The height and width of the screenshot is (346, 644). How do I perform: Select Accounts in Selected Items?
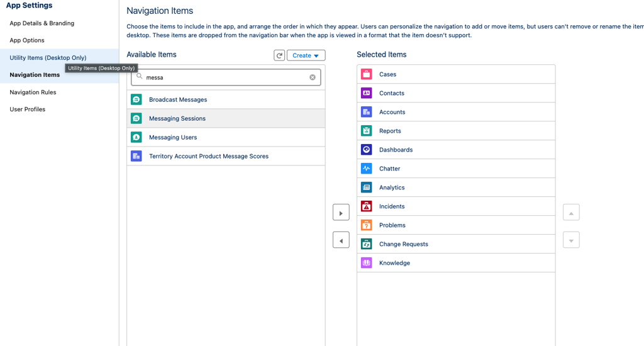[456, 112]
